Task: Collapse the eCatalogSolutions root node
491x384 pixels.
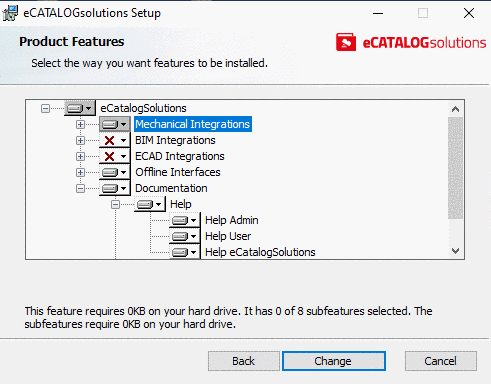Action: click(45, 108)
